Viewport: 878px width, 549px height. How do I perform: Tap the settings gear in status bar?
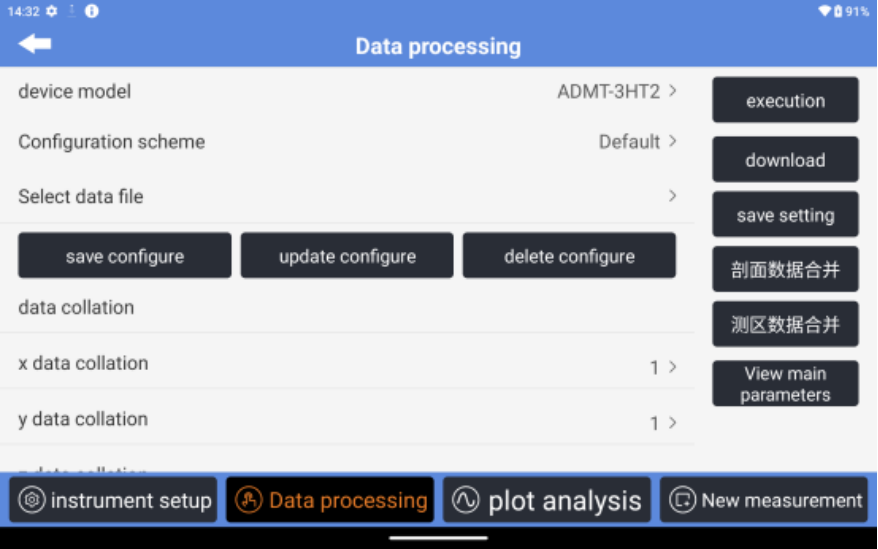pos(51,11)
